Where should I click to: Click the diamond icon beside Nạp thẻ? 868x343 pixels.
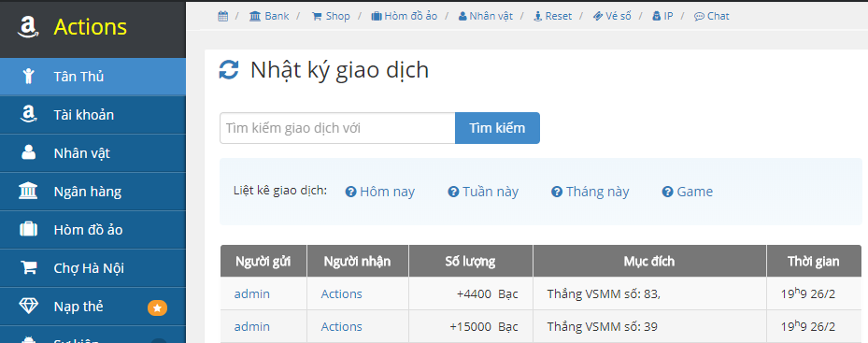[x=28, y=306]
